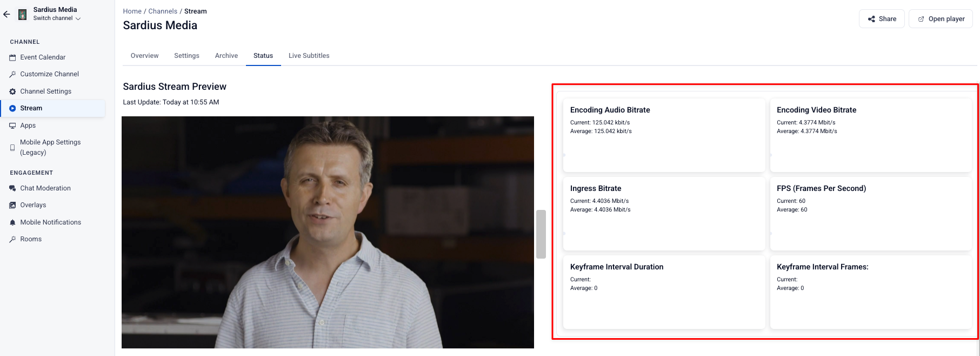Screen dimensions: 980x356
Task: Click the Ingress Bitrate card title
Action: [596, 188]
